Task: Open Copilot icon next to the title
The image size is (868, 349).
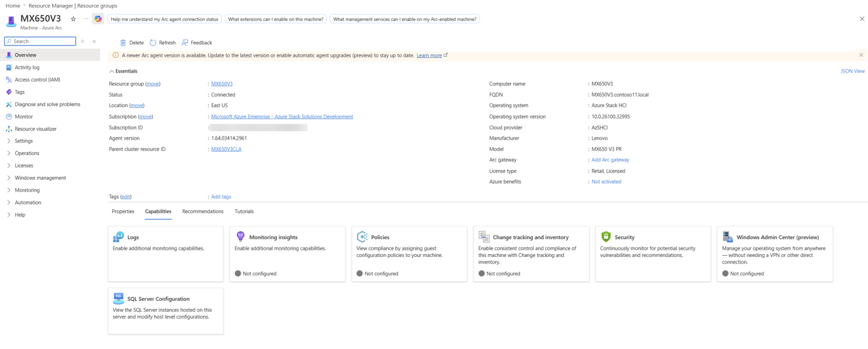Action: tap(98, 19)
